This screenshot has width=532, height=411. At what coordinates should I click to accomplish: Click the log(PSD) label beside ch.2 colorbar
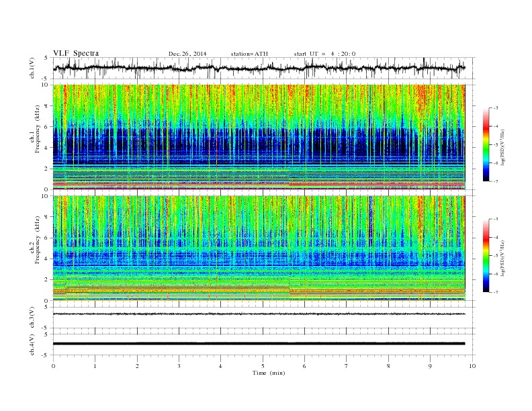pos(504,258)
